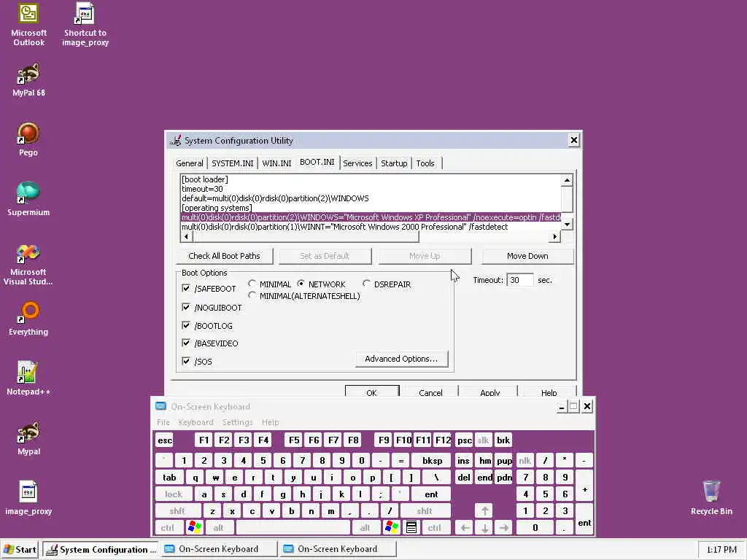Select the NETWORK safeboot radio button
This screenshot has height=560, width=747.
click(x=301, y=284)
